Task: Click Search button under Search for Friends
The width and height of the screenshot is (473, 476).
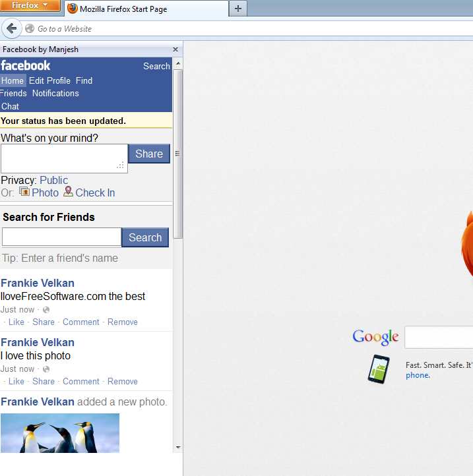Action: [145, 237]
